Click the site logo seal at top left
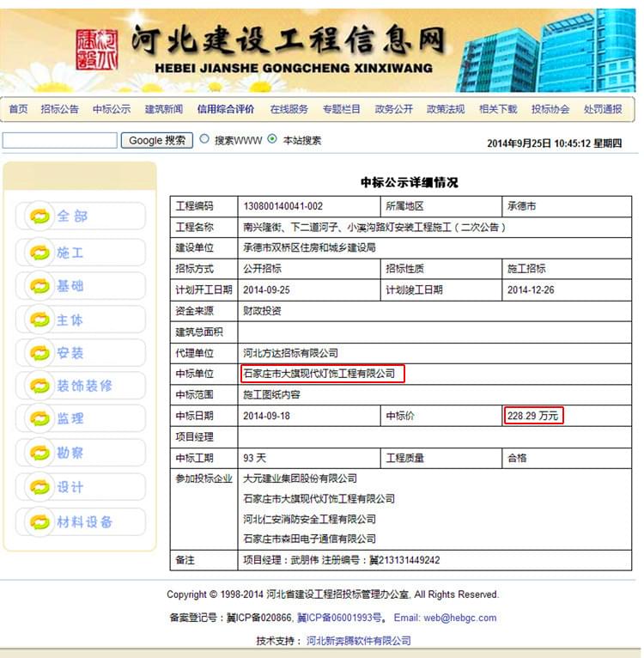Screen dimensions: 644x658 coord(96,51)
